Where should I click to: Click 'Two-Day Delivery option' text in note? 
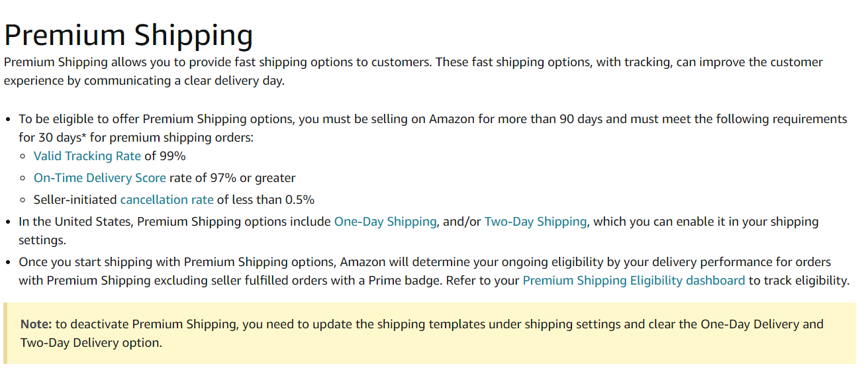click(91, 343)
